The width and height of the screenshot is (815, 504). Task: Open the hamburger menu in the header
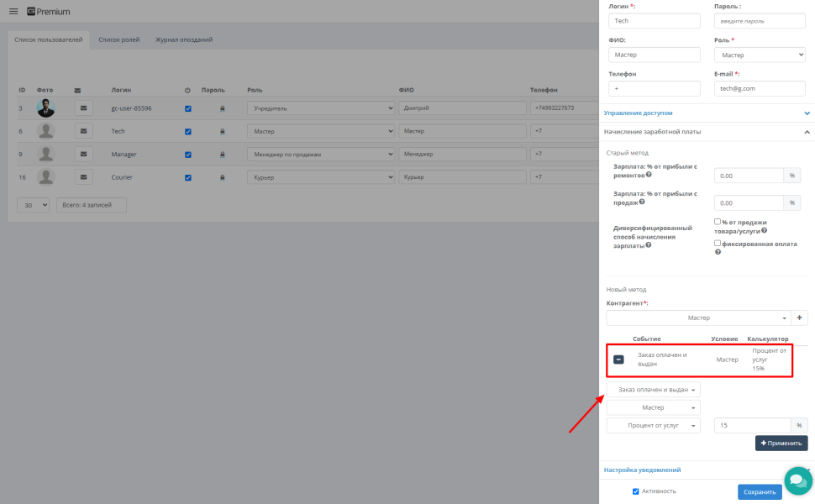13,12
